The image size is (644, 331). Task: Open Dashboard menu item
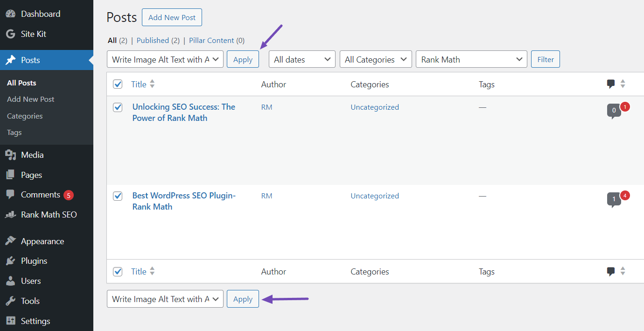pos(41,14)
